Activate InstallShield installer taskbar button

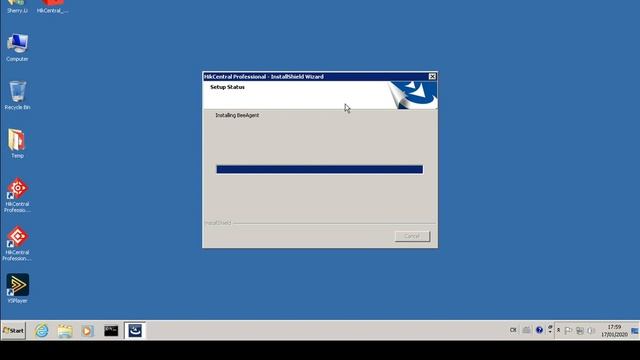click(135, 331)
